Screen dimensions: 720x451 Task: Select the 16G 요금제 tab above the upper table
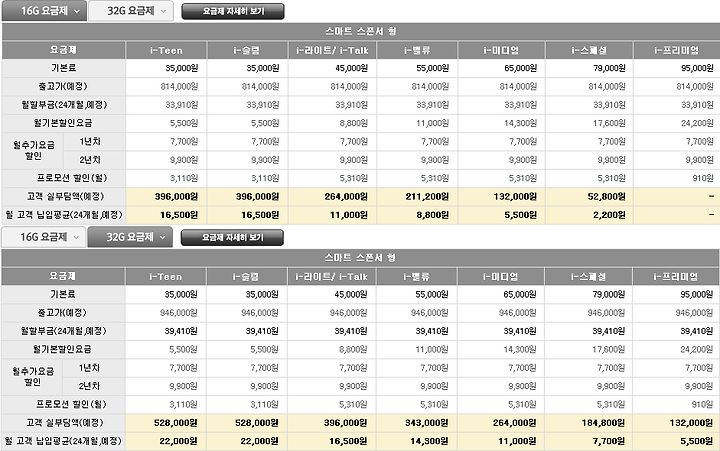click(x=44, y=11)
